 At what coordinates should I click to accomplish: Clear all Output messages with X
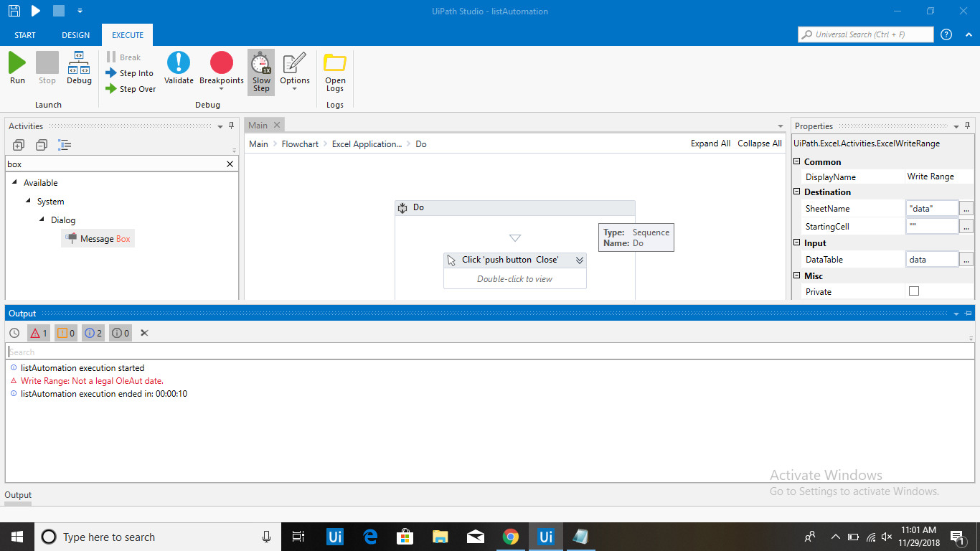point(144,333)
